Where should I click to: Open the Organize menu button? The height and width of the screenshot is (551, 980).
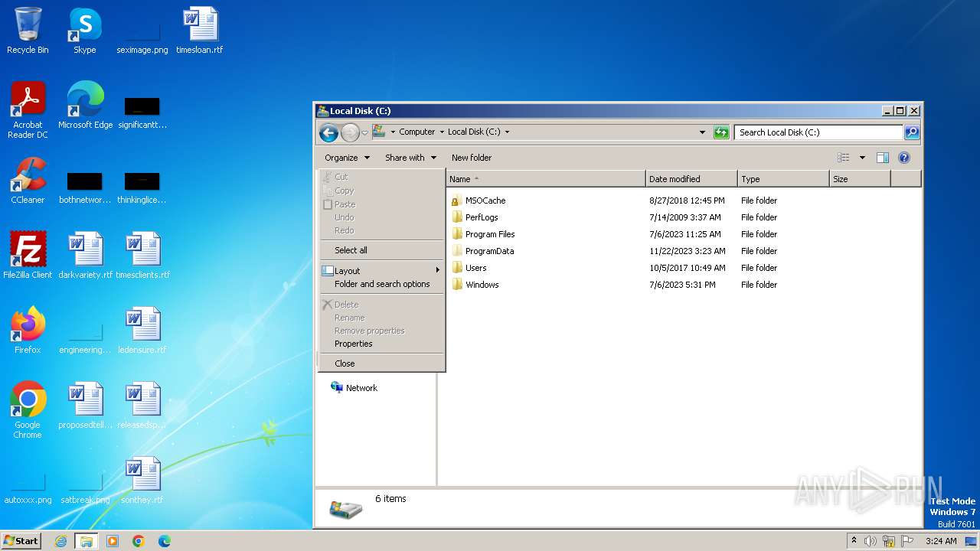[x=347, y=158]
